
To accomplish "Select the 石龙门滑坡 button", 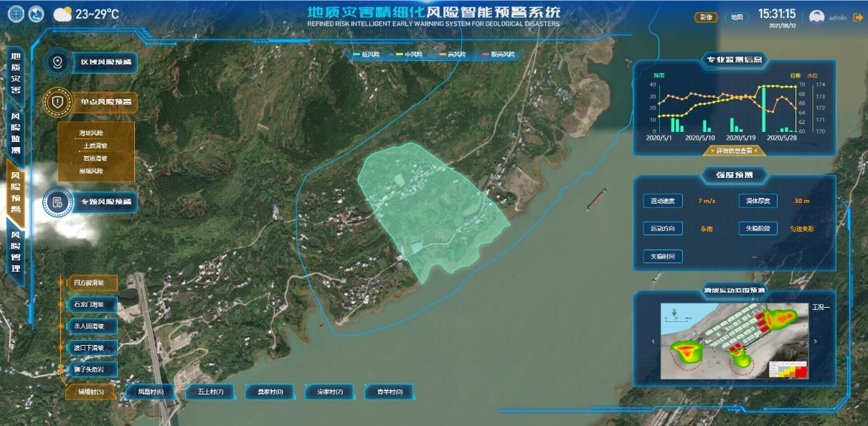I will pos(90,304).
